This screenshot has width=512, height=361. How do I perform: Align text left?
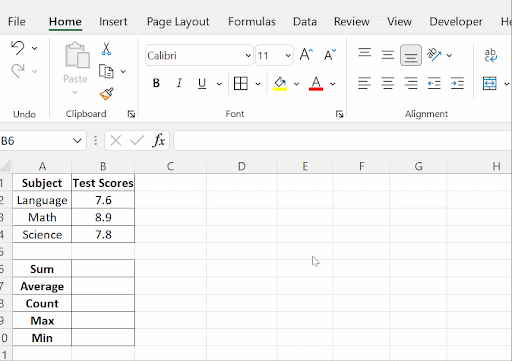click(364, 83)
